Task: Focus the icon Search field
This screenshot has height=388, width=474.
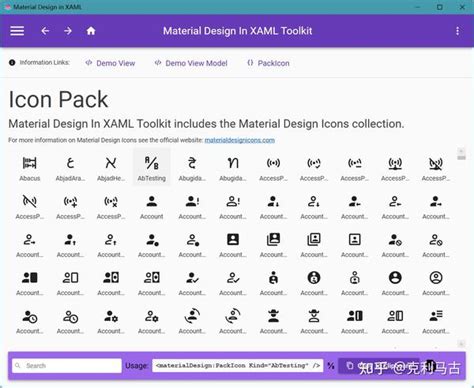Action: pos(67,366)
